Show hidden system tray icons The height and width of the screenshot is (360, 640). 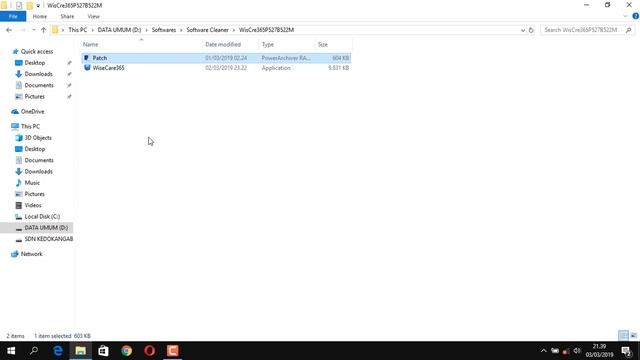click(544, 351)
